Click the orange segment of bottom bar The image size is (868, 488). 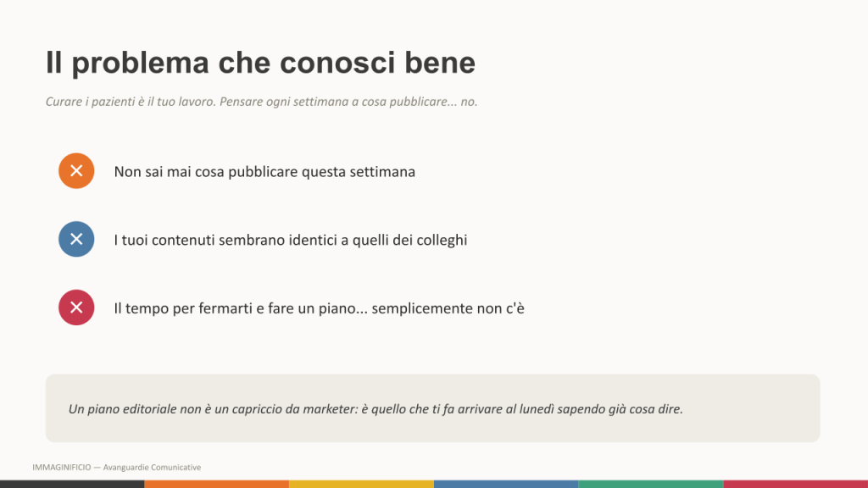217,484
